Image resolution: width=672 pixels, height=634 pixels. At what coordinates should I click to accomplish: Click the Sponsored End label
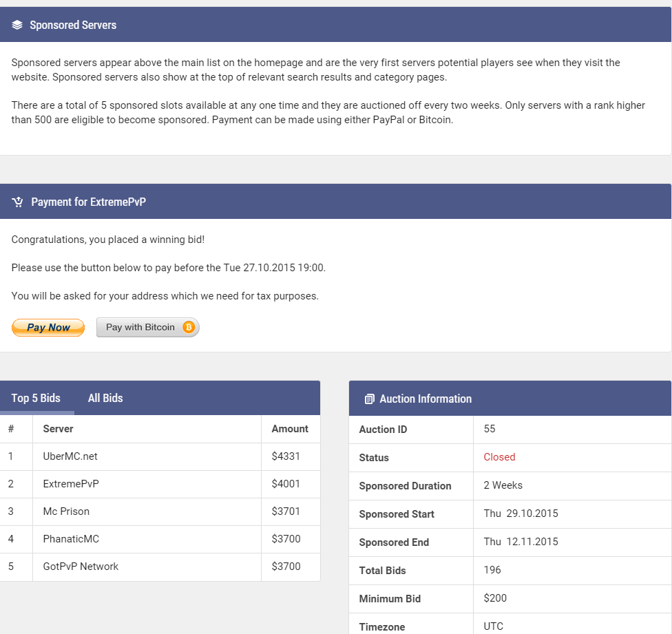click(x=394, y=542)
